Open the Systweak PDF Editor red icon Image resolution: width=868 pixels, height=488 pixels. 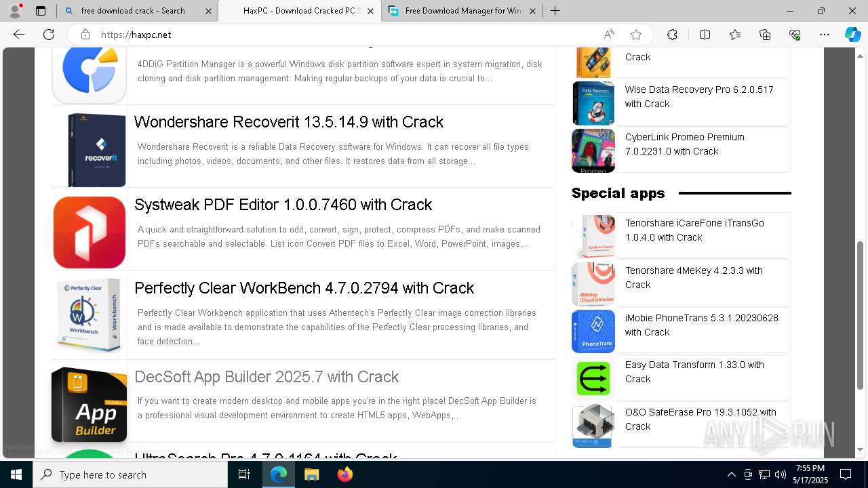click(x=90, y=232)
